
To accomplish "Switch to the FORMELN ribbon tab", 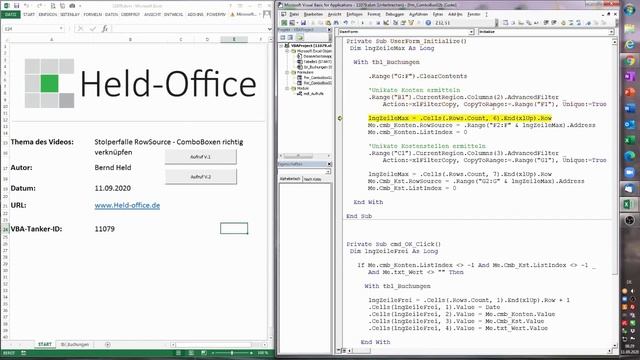I will point(93,14).
